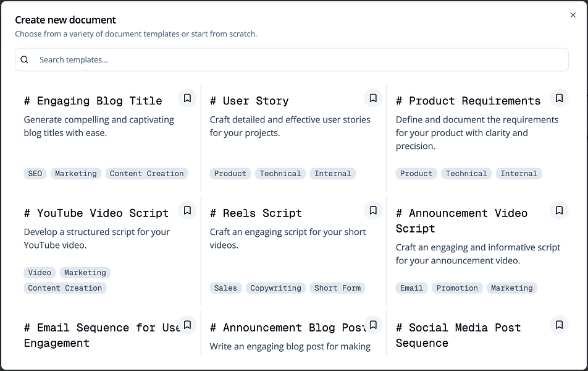Open the Product Requirements template

pos(468,101)
